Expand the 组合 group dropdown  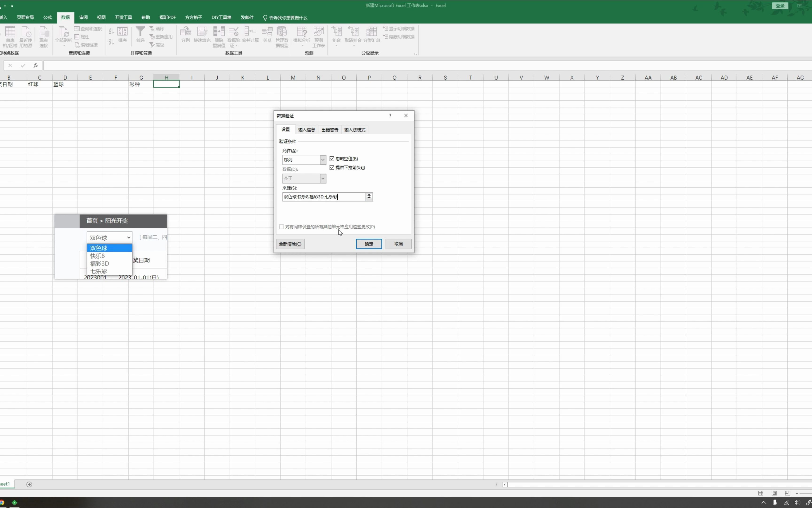(336, 46)
